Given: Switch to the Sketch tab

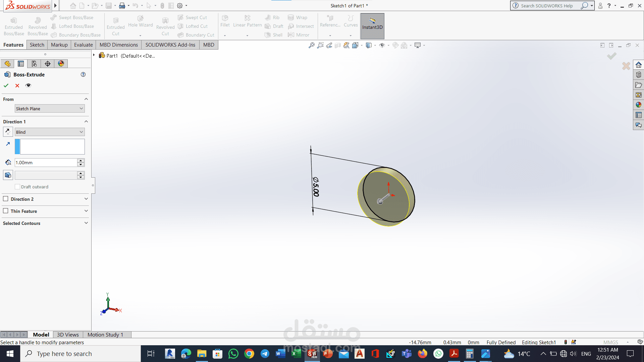Looking at the screenshot, I should (37, 45).
